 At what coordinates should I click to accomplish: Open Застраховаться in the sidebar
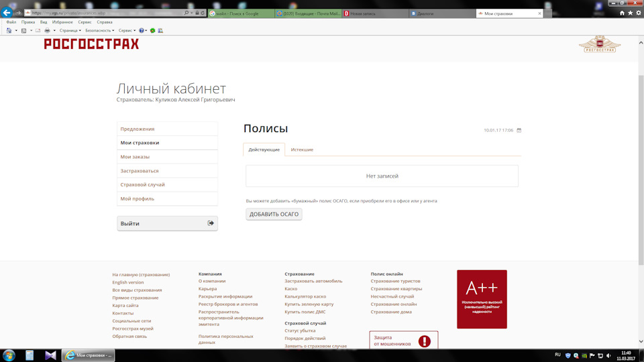[167, 171]
